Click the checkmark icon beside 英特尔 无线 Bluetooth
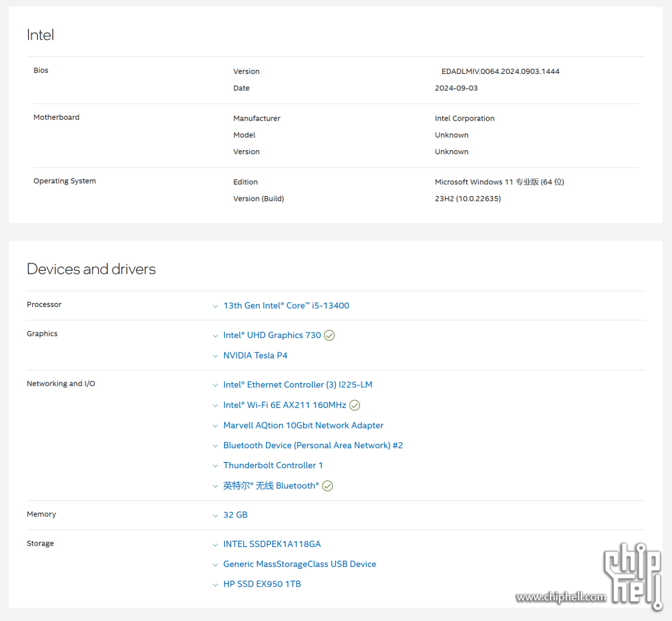672x621 pixels. coord(328,486)
